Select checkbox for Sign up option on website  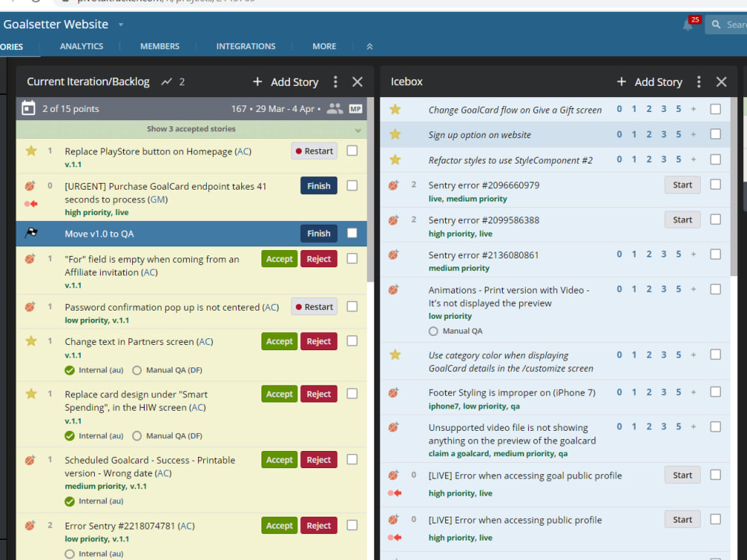coord(716,134)
